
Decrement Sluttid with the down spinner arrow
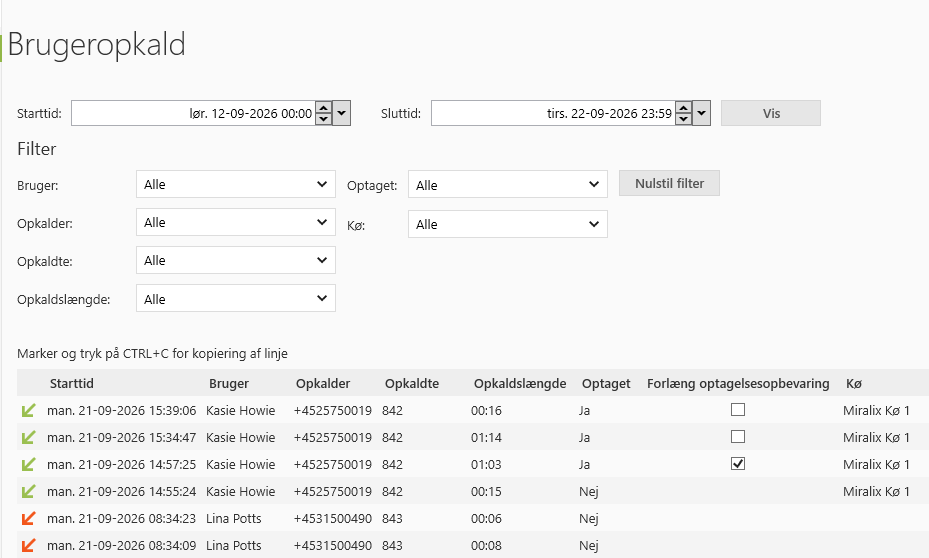(683, 119)
